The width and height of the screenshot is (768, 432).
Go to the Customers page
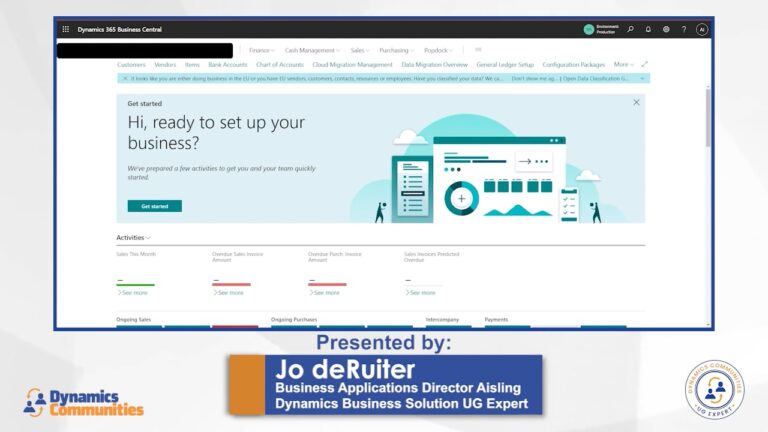[131, 64]
